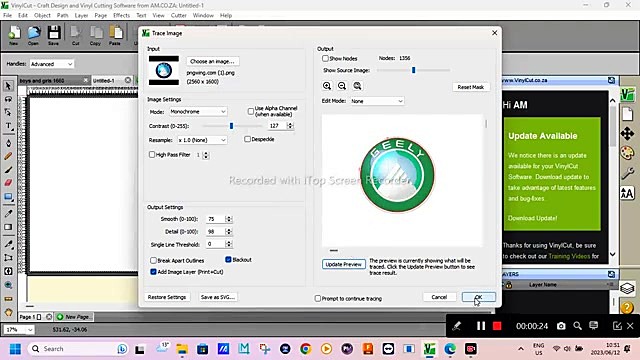Click the zoom fit icon in Output panel
This screenshot has width=640, height=360.
click(x=357, y=86)
